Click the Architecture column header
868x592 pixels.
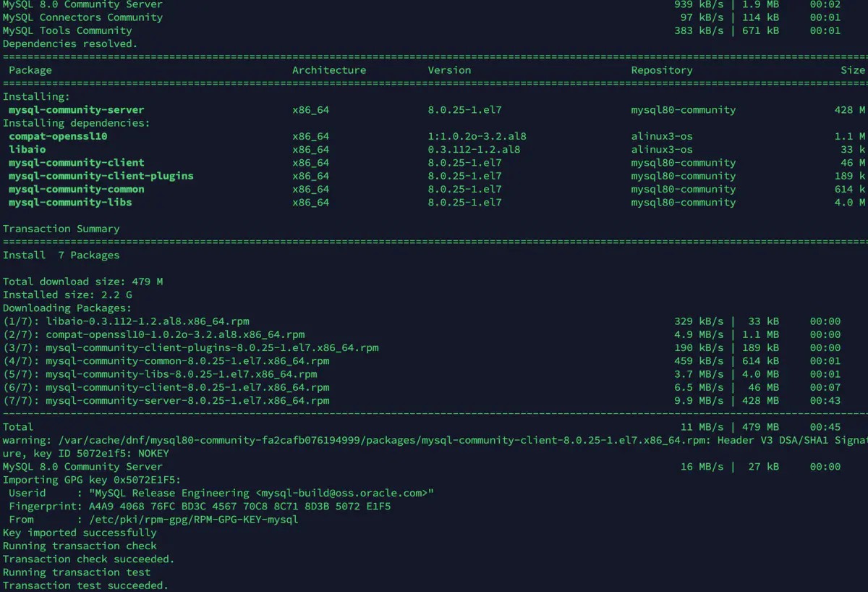(x=329, y=70)
